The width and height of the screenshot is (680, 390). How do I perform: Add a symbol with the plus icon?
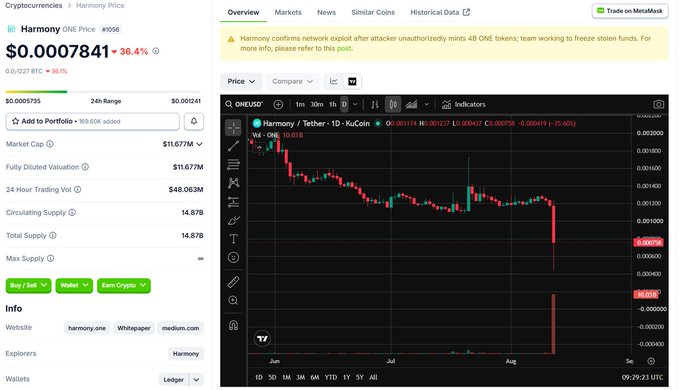(278, 105)
